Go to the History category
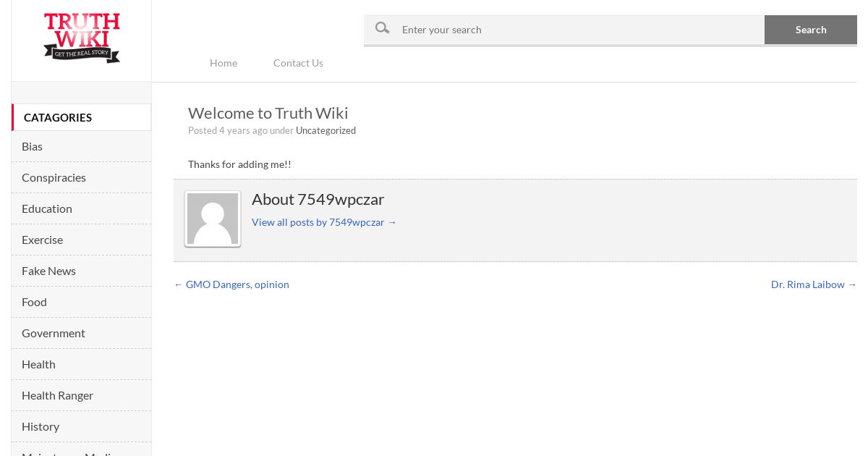The width and height of the screenshot is (868, 456). pos(81,426)
